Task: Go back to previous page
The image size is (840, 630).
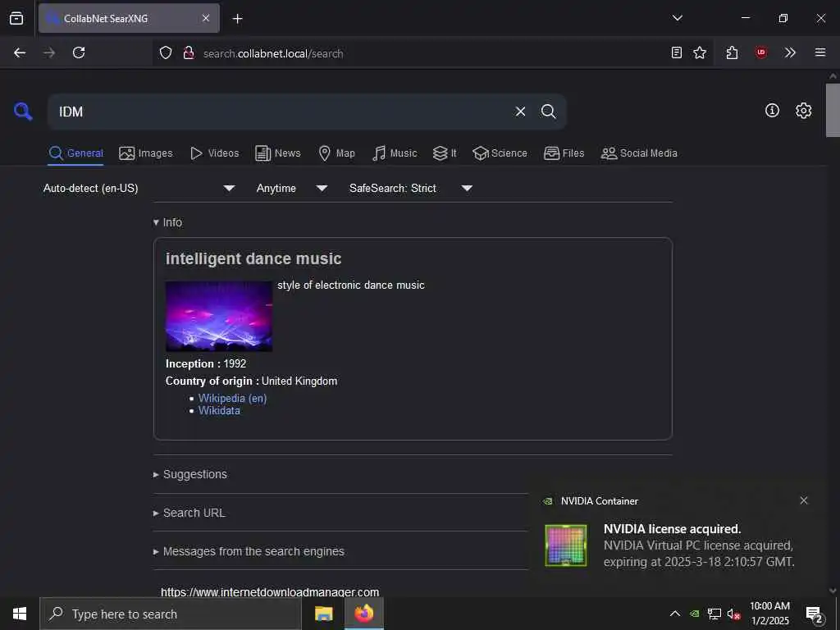Action: pos(20,52)
